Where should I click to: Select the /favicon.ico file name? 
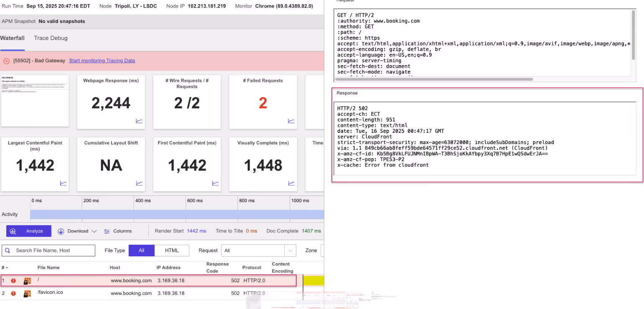coord(50,293)
